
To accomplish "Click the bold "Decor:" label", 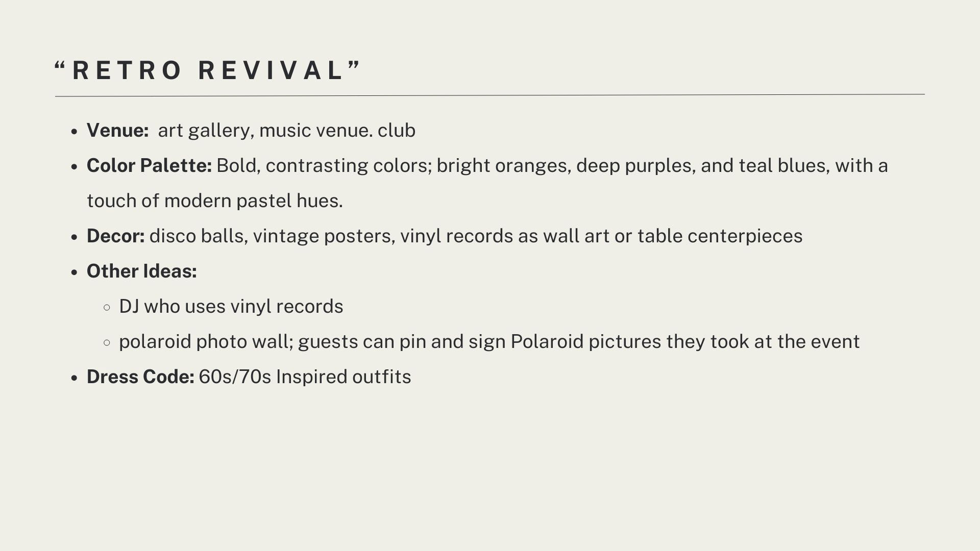I will click(x=116, y=236).
